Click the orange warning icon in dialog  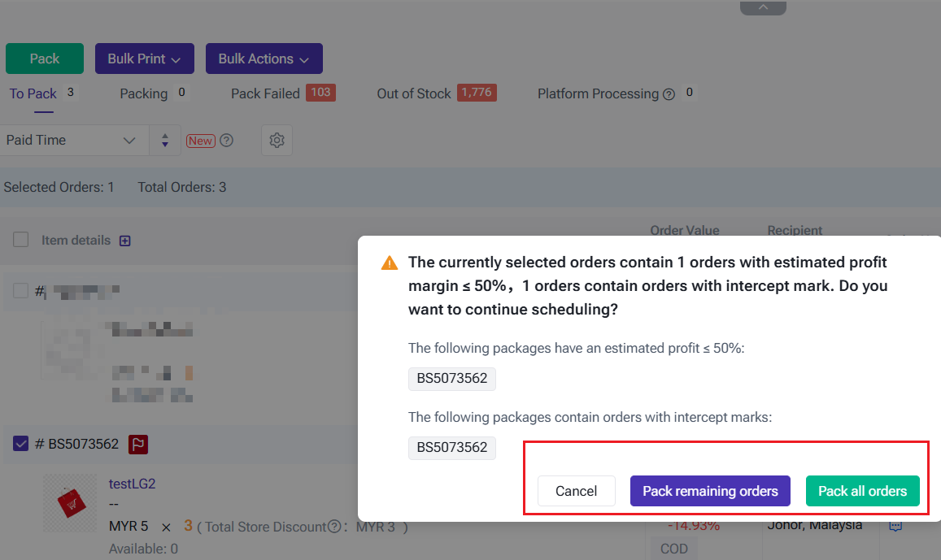tap(390, 263)
